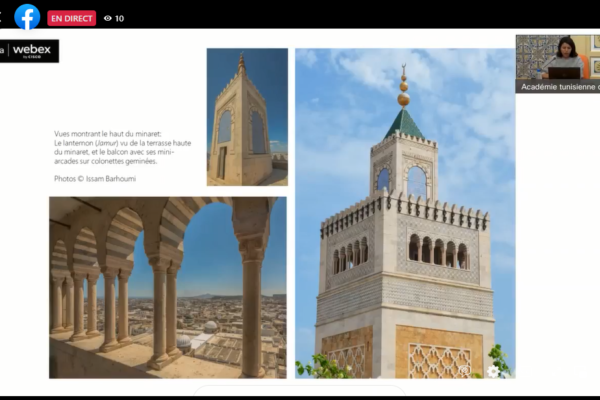Click the white gear icon on minaret photo
This screenshot has width=600, height=400.
pyautogui.click(x=493, y=371)
